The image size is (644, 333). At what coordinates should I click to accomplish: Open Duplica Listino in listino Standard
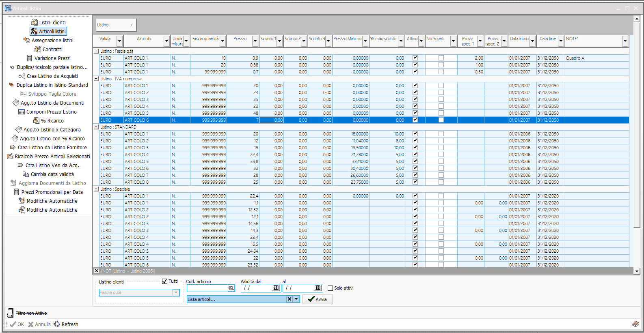point(48,85)
